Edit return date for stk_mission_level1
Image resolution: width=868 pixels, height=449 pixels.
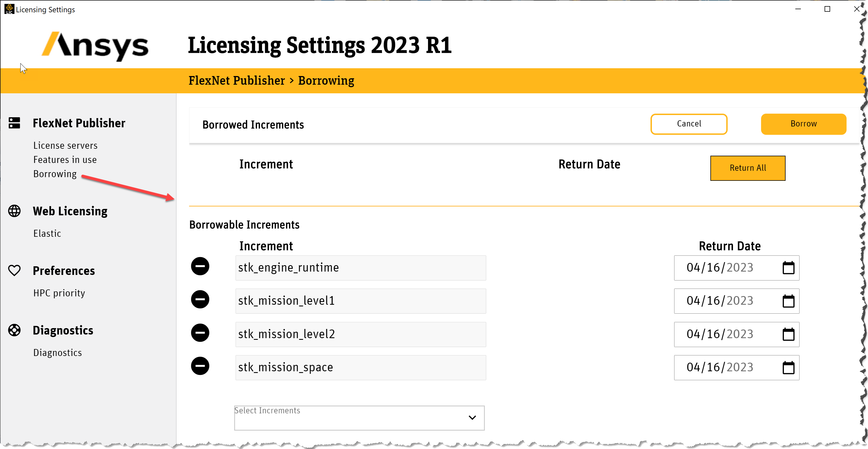pyautogui.click(x=737, y=301)
